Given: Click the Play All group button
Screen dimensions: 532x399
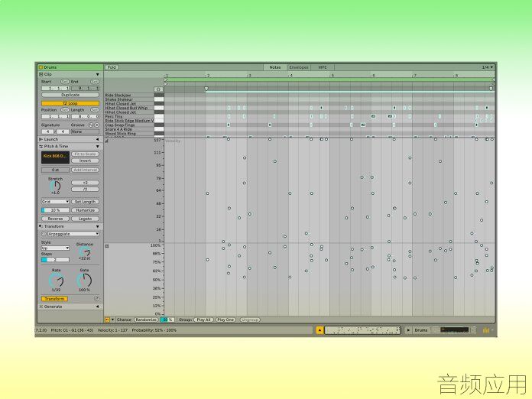Looking at the screenshot, I should click(204, 320).
